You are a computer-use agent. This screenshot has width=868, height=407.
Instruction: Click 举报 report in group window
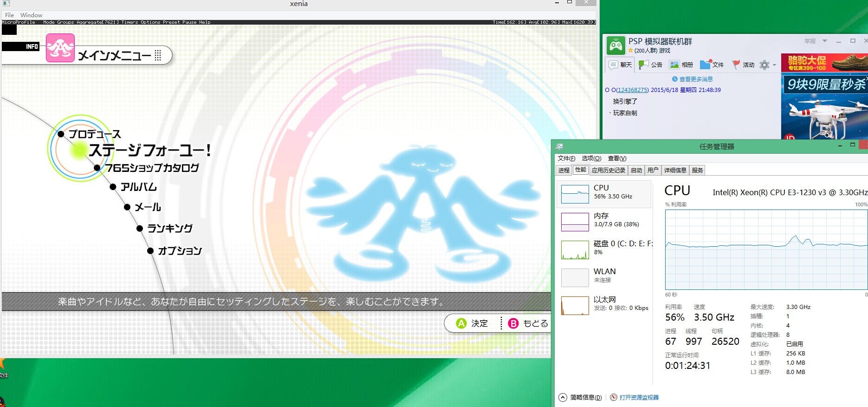coord(810,41)
